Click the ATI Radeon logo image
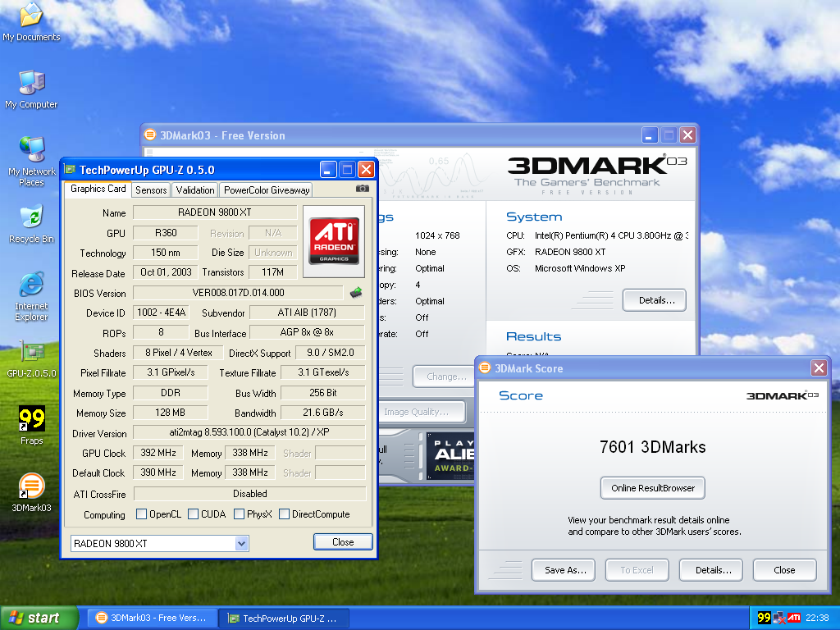This screenshot has width=840, height=630. point(334,235)
